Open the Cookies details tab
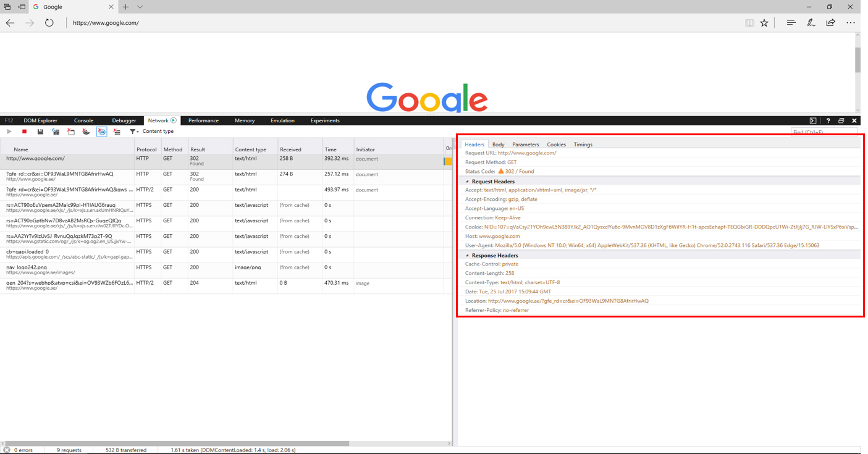868x454 pixels. click(556, 145)
